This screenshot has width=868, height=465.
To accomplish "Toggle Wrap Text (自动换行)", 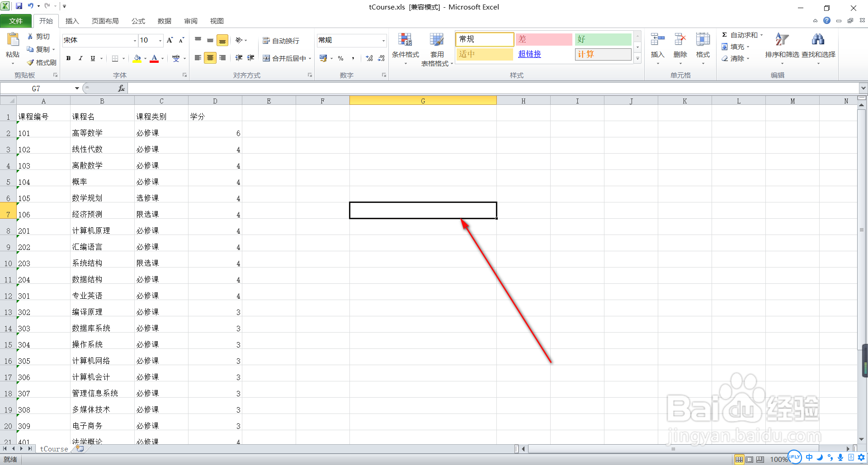I will 281,41.
